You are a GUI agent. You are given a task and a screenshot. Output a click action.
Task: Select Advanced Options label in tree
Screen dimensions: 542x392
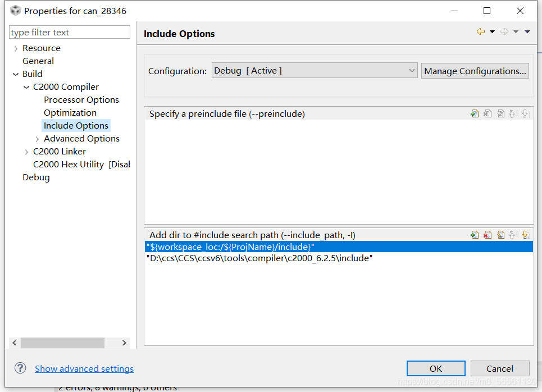coord(81,139)
